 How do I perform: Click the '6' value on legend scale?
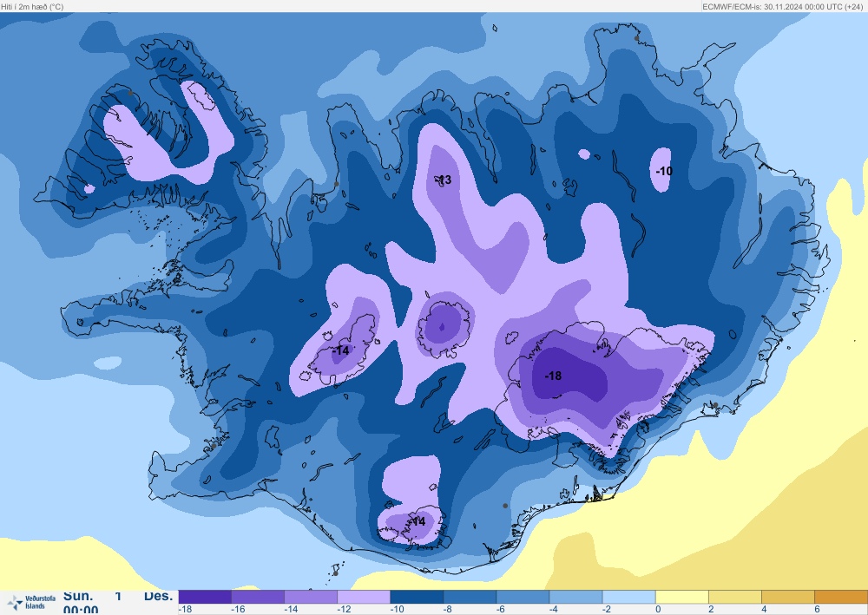(x=817, y=610)
